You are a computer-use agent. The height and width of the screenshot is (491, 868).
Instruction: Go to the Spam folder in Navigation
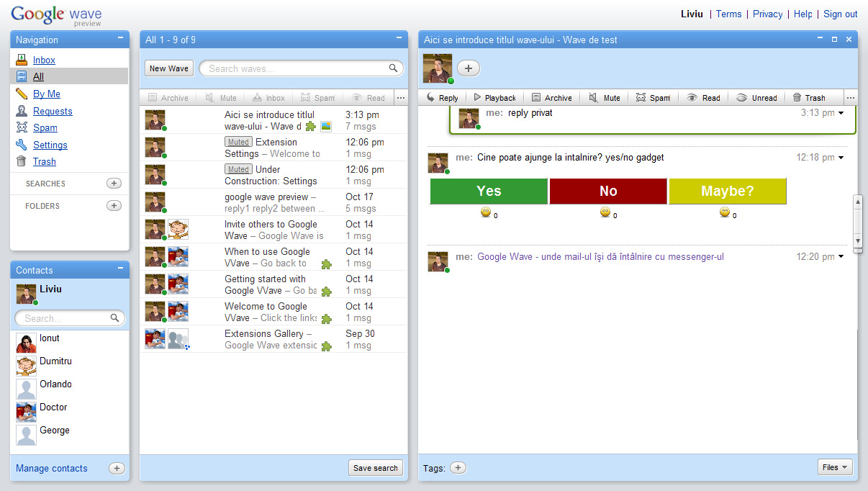click(x=45, y=127)
